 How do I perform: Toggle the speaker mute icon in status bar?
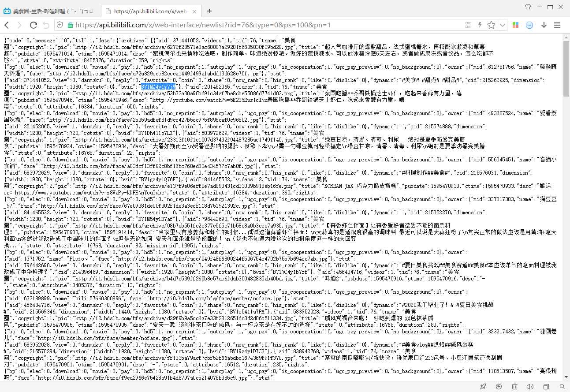(530, 386)
